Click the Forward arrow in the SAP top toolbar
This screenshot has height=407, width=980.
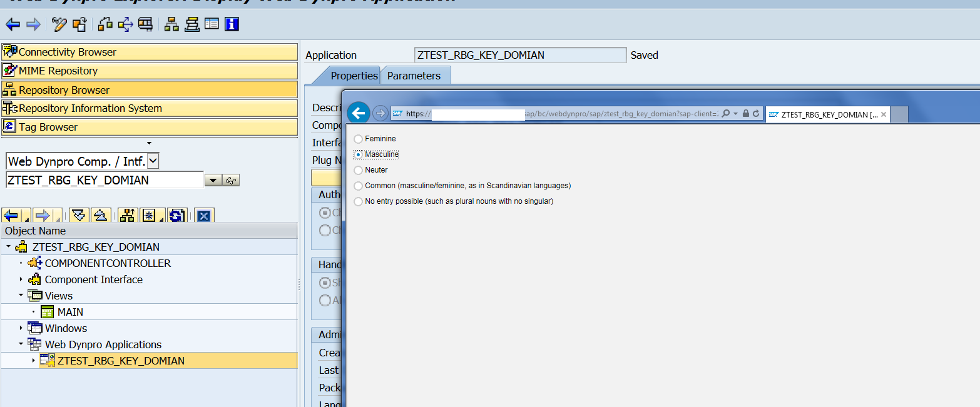click(x=33, y=24)
